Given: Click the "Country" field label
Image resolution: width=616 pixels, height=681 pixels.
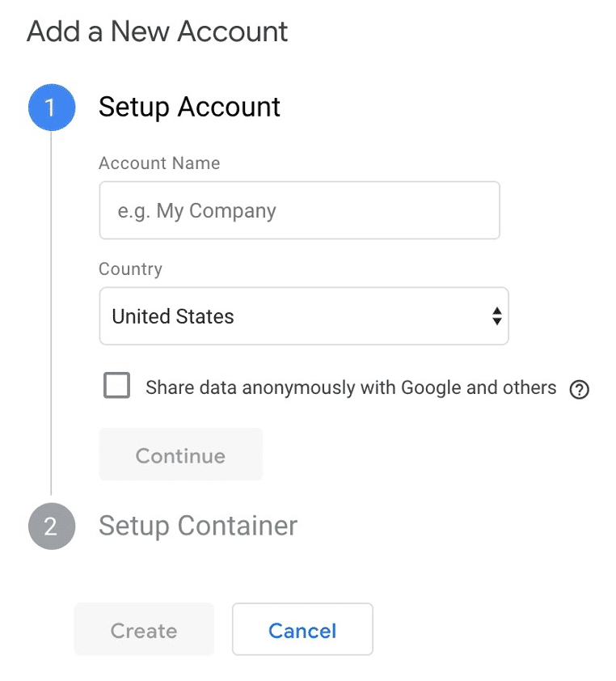Looking at the screenshot, I should [x=130, y=269].
